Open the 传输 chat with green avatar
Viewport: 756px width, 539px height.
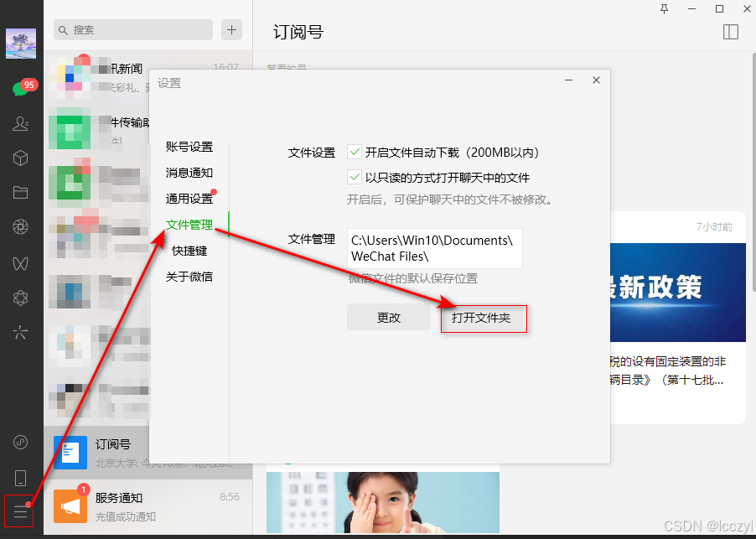pyautogui.click(x=96, y=129)
